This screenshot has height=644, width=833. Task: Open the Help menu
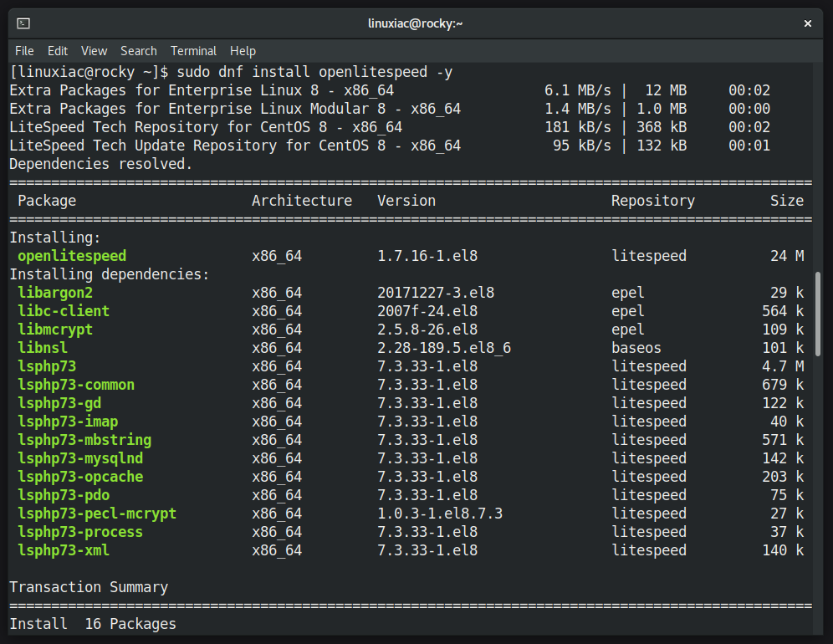tap(243, 51)
